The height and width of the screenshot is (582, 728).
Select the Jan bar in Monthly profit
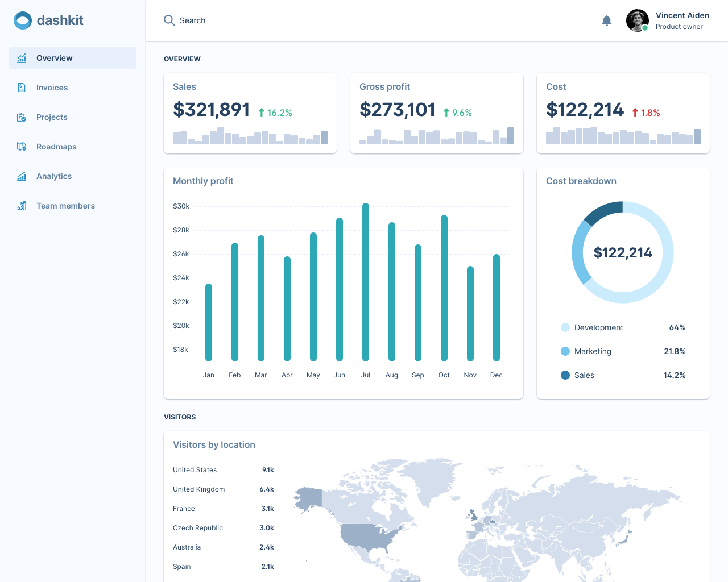coord(209,322)
